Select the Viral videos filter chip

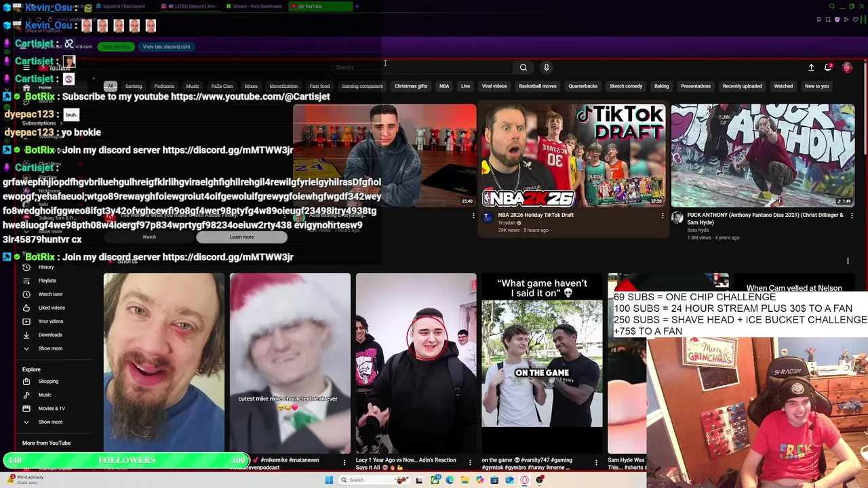point(494,86)
